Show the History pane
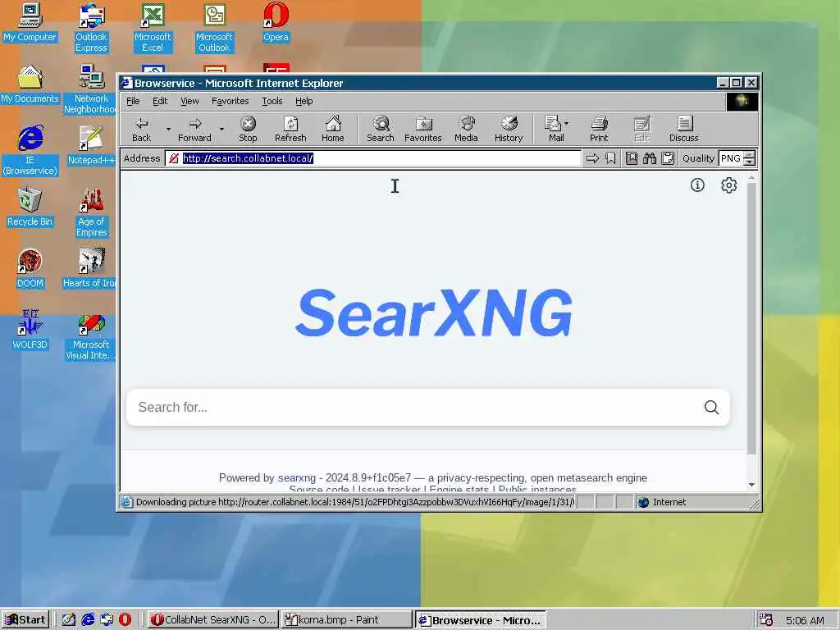 [509, 130]
